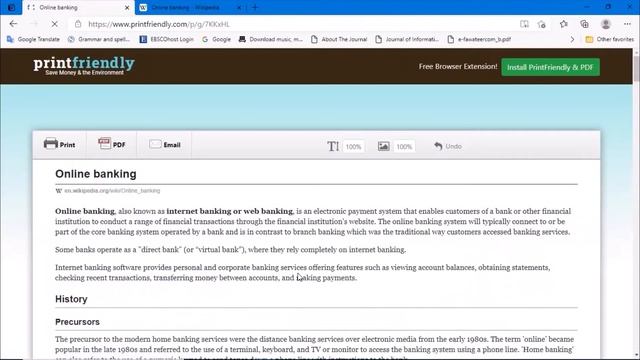Open the e-fawateercom_b.pdf bookmark
The height and width of the screenshot is (360, 640).
[479, 39]
